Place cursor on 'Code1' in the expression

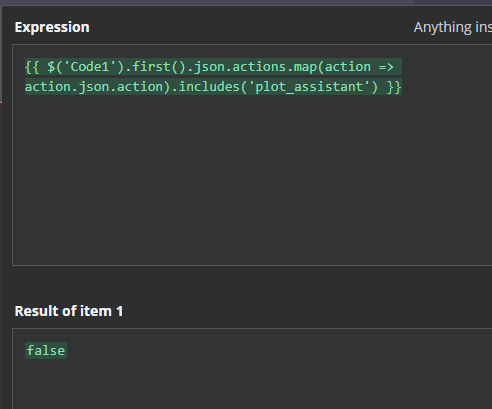pos(90,67)
